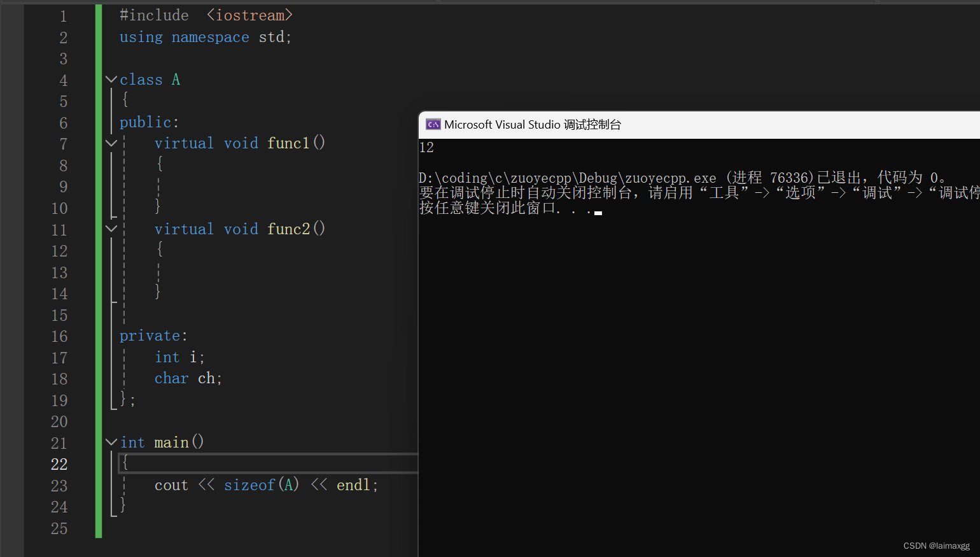Click line number 16 in the gutter

[59, 336]
